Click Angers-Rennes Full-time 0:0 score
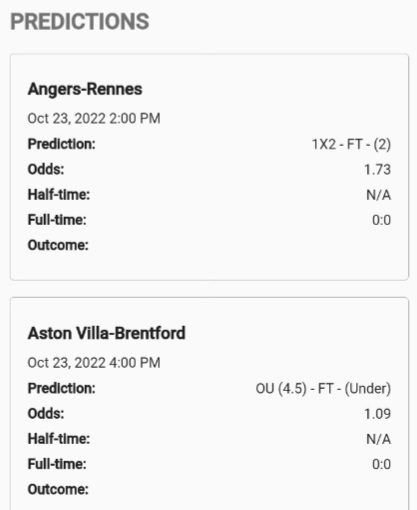Image resolution: width=417 pixels, height=510 pixels. tap(382, 220)
